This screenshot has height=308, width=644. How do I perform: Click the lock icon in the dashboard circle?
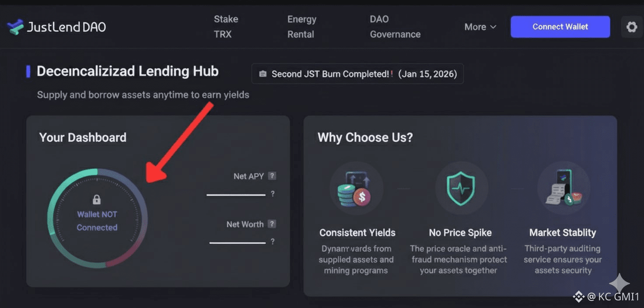point(97,200)
